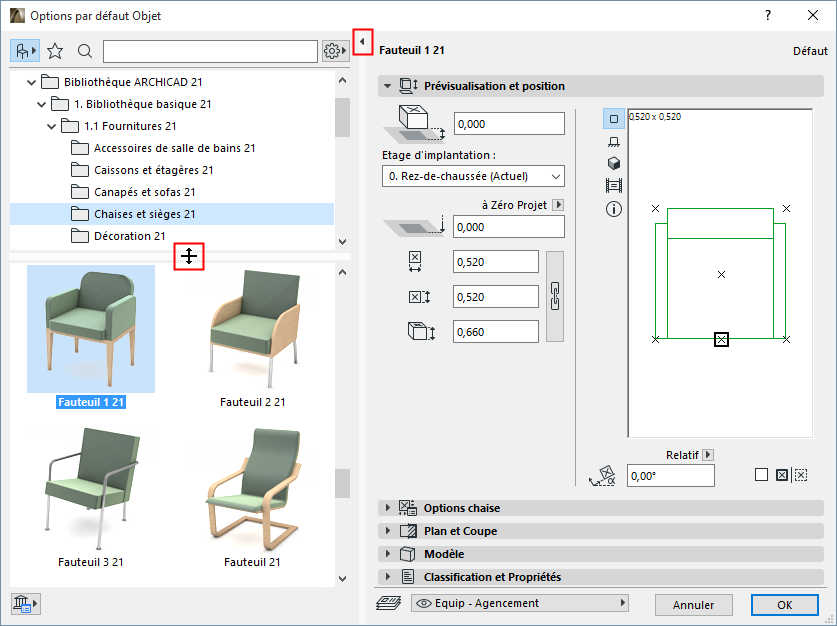Viewport: 837px width, 626px height.
Task: Select the 2D plan preview icon
Action: coord(614,118)
